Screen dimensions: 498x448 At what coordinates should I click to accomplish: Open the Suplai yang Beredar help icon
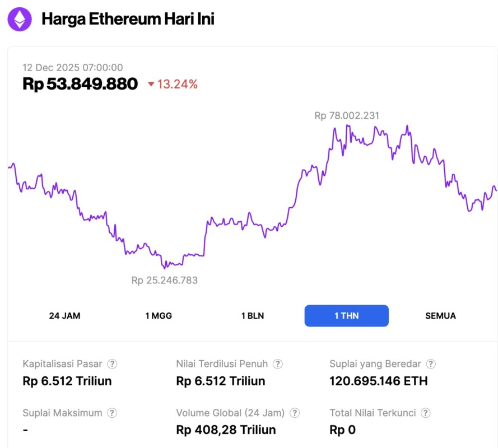click(430, 363)
